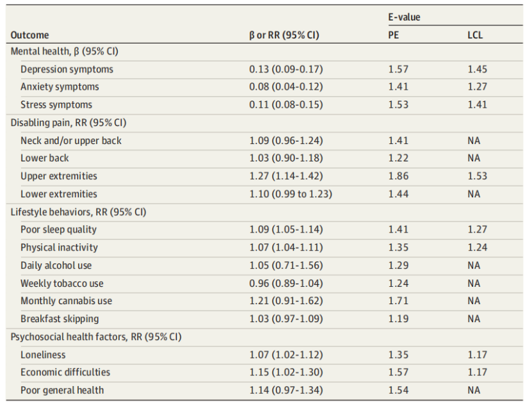Select the Loneliness row label
This screenshot has width=532, height=406.
click(43, 354)
